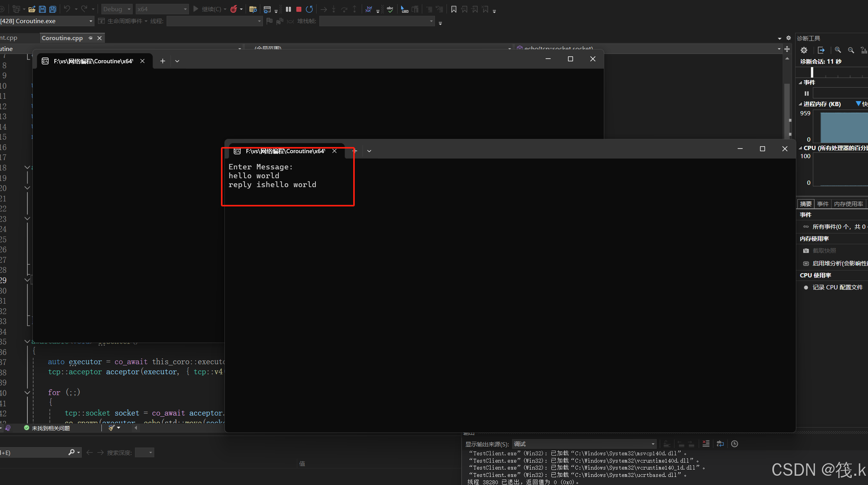This screenshot has width=868, height=485.
Task: Click the abc spell checker icon
Action: [390, 9]
